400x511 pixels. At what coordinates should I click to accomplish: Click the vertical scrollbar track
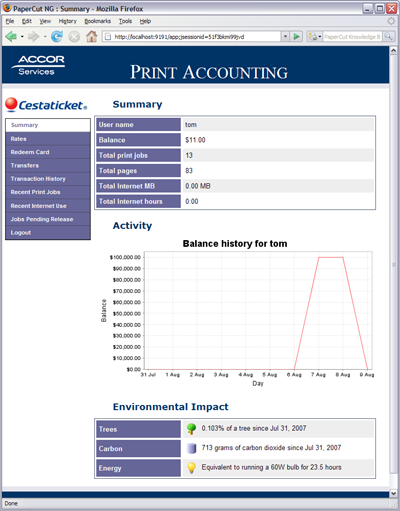[393, 480]
